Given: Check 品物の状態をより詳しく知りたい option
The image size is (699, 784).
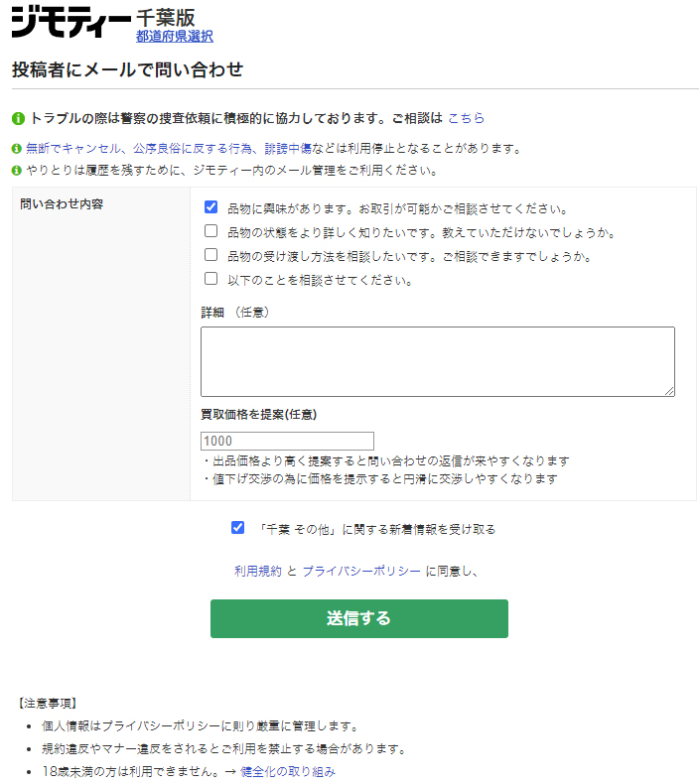Looking at the screenshot, I should coord(210,232).
